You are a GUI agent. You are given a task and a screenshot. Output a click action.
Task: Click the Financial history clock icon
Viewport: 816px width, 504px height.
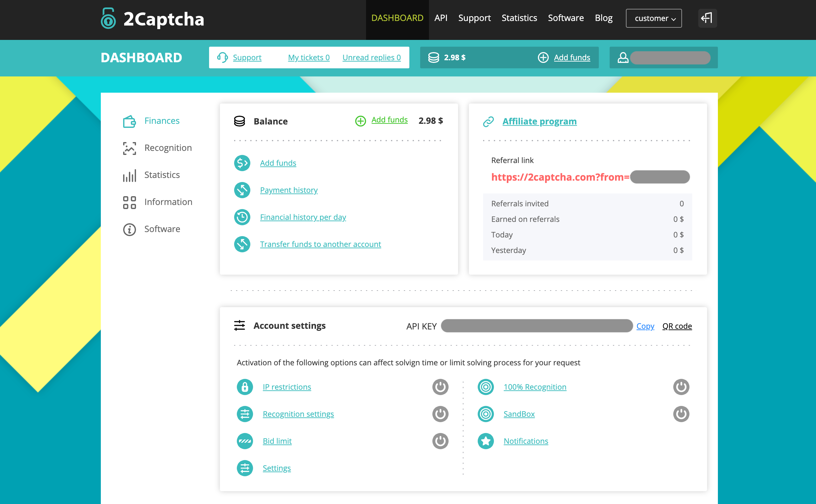[x=242, y=217]
